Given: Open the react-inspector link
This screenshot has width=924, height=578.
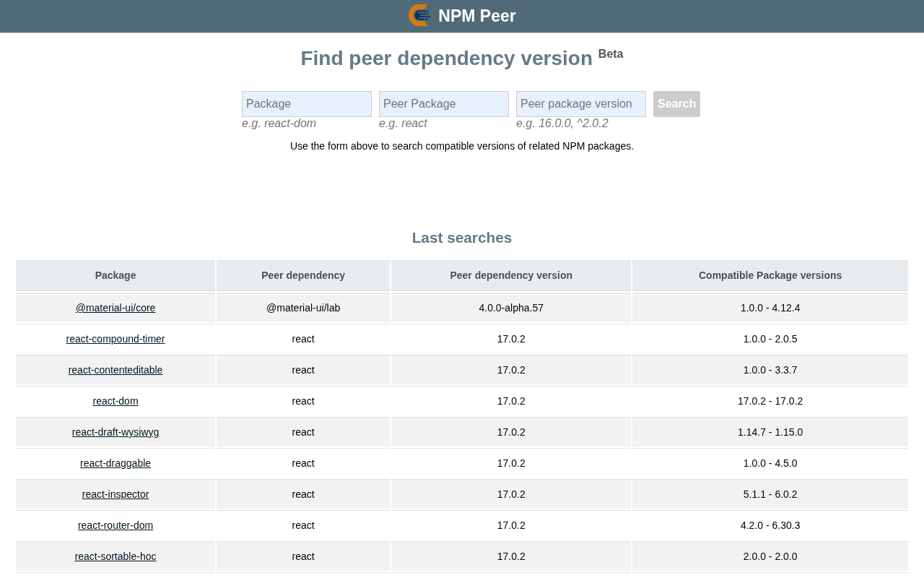Looking at the screenshot, I should (x=115, y=494).
